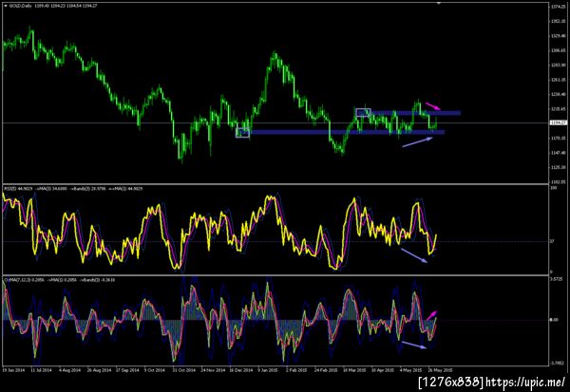Click the current price label 1194.27

(x=559, y=122)
